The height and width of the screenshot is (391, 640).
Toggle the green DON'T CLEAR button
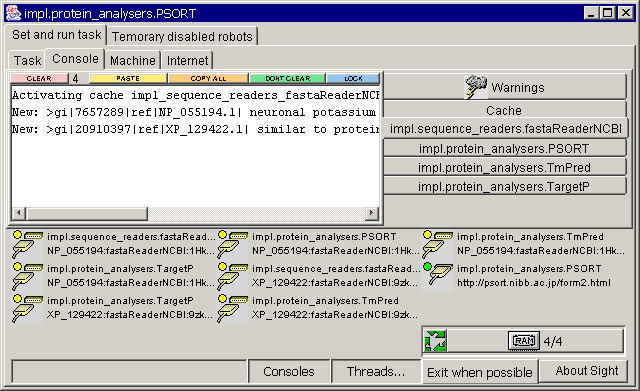pos(288,78)
